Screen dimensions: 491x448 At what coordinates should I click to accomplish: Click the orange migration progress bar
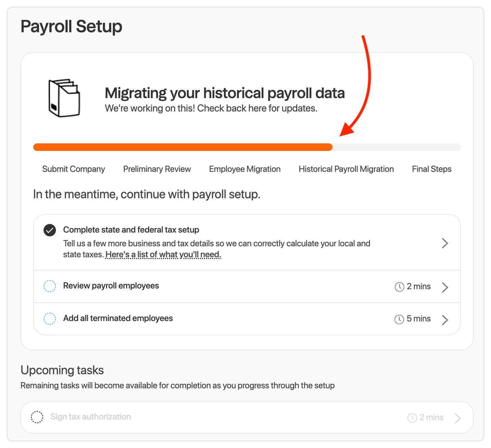click(183, 147)
